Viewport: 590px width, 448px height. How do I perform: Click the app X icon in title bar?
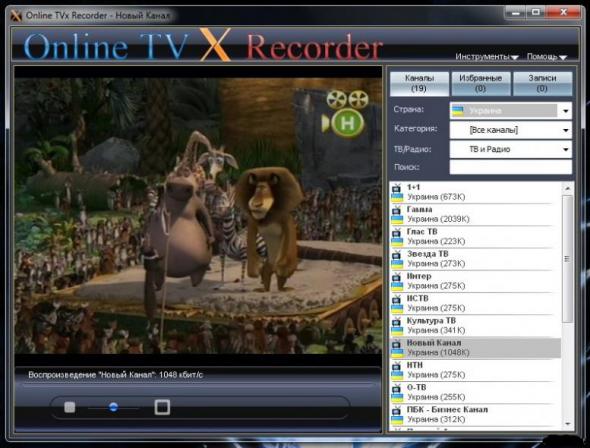pyautogui.click(x=16, y=16)
